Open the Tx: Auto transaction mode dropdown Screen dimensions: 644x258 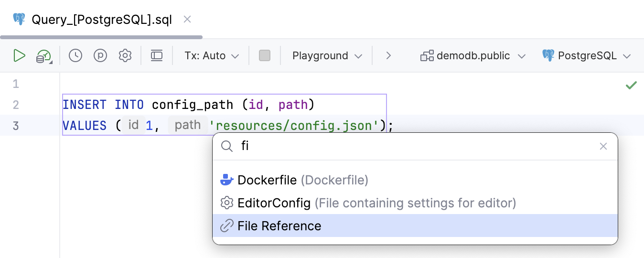[212, 55]
